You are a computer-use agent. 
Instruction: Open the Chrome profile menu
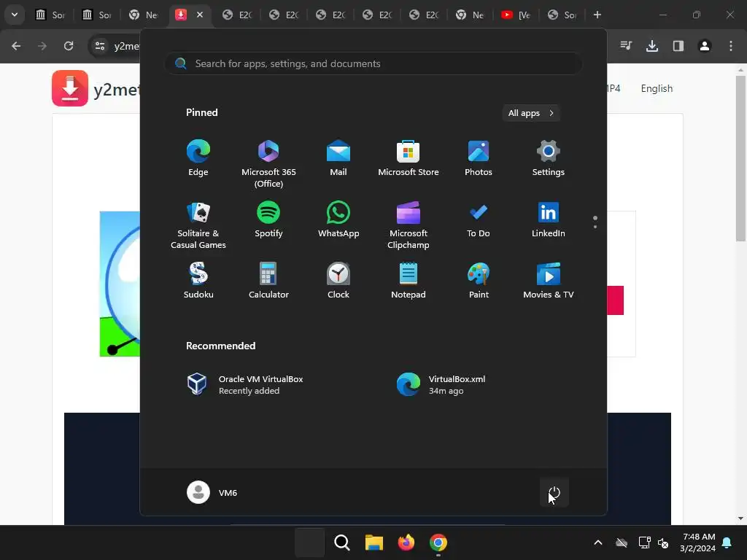click(705, 46)
